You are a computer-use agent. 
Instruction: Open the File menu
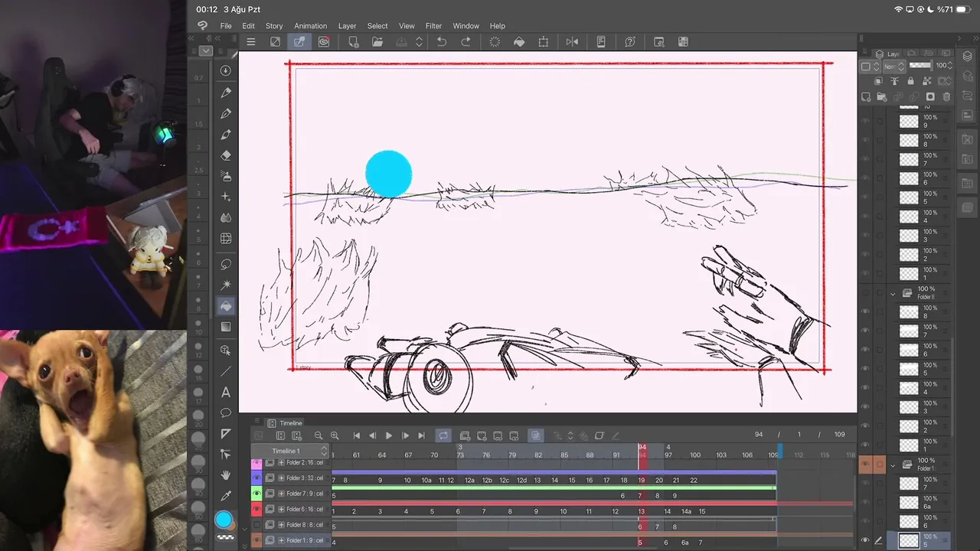click(226, 26)
